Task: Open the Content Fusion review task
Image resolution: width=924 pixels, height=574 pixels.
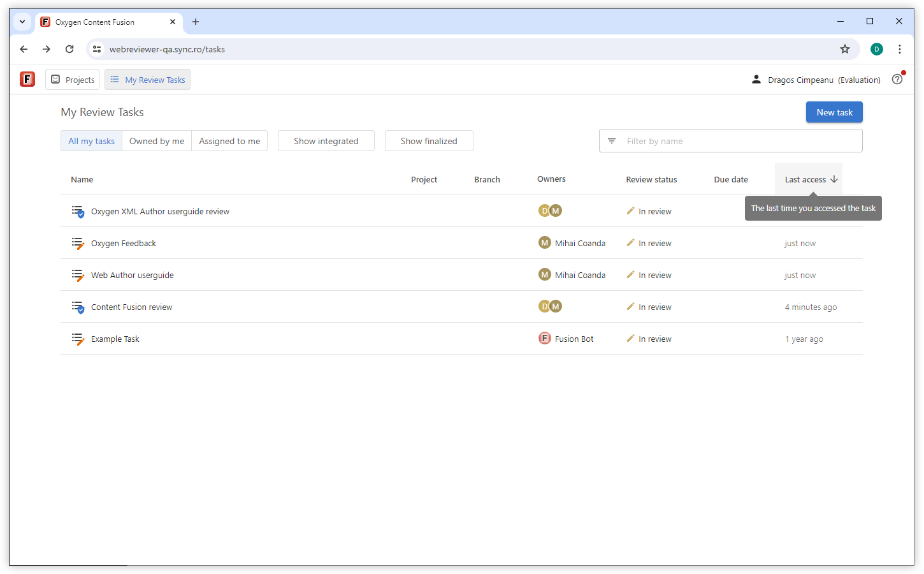Action: [x=132, y=307]
